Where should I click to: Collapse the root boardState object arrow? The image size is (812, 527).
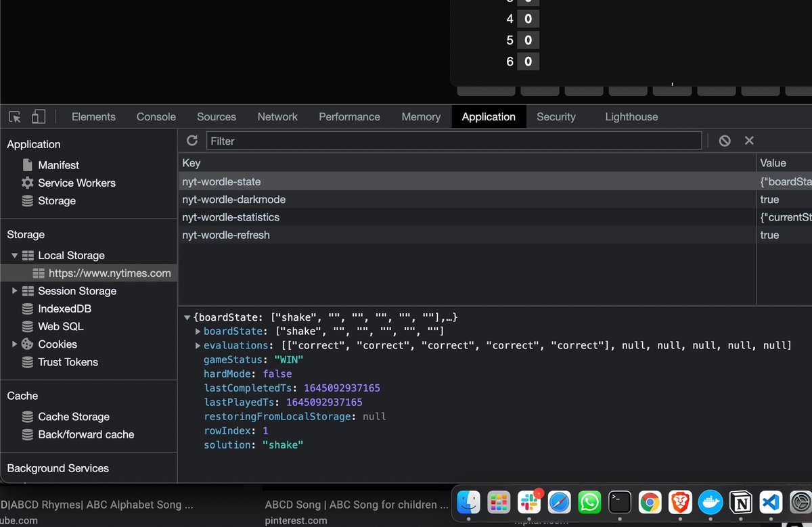[x=187, y=317]
